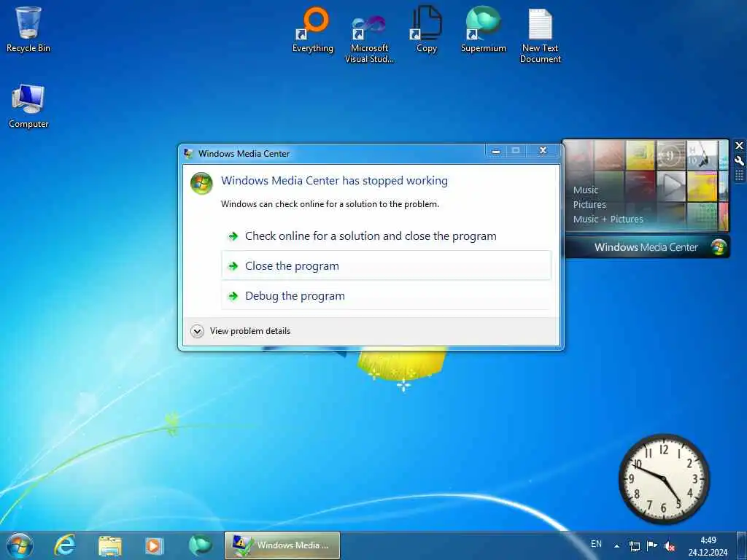This screenshot has height=560, width=747.
Task: Open Windows Explorer from the taskbar
Action: tap(109, 545)
